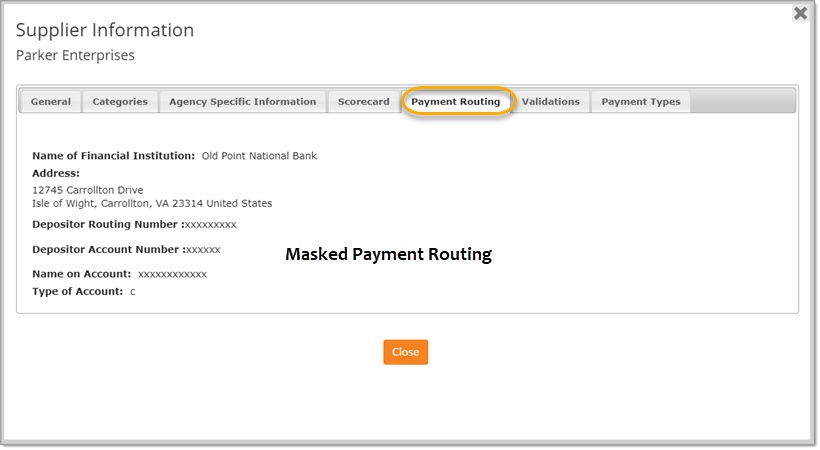Click the orange Close button
The image size is (820, 450).
coord(406,352)
